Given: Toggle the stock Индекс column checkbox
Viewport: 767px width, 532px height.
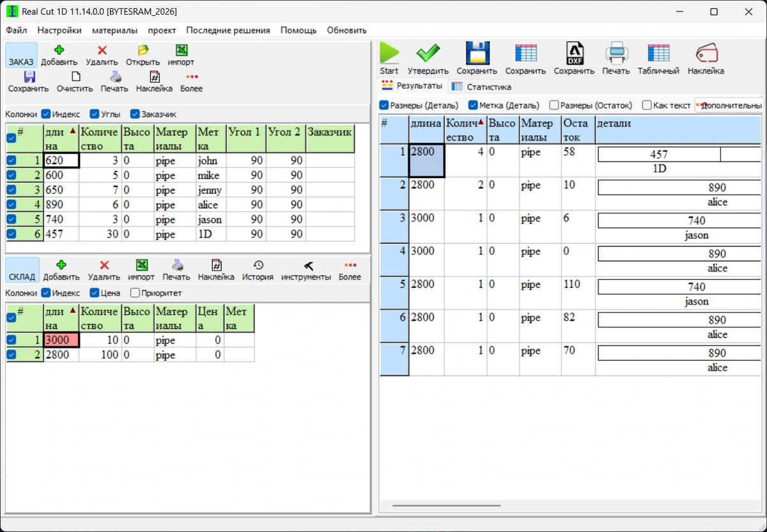Looking at the screenshot, I should pos(46,293).
